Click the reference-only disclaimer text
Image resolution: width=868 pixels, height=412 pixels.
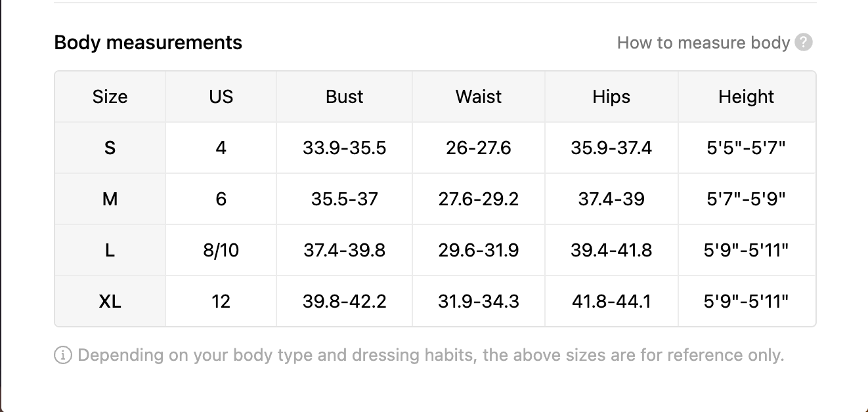coord(431,356)
